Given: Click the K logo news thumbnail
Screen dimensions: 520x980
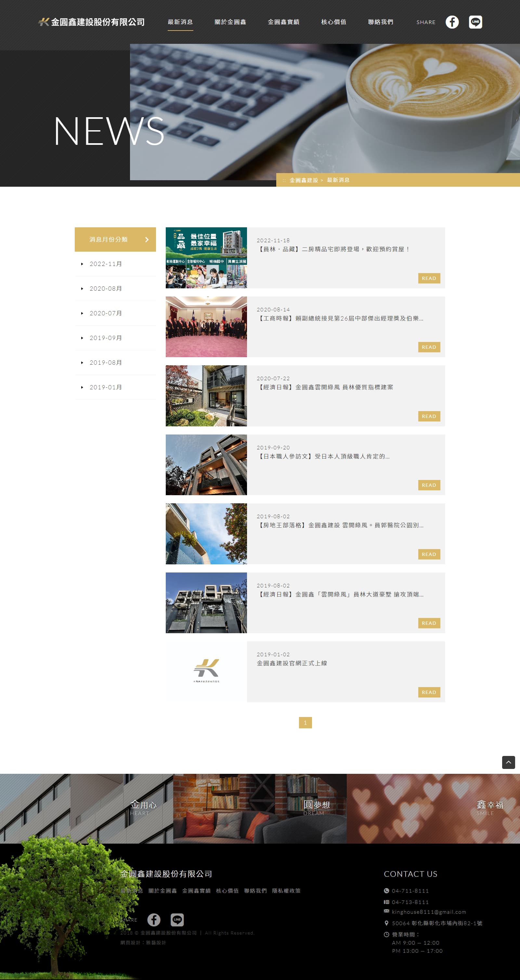Looking at the screenshot, I should (x=206, y=671).
